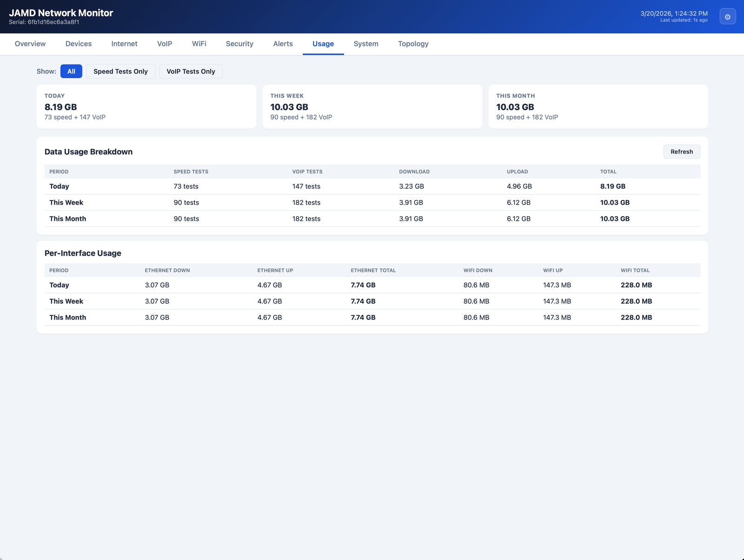Click the This Week usage summary card
This screenshot has width=744, height=560.
pos(372,107)
